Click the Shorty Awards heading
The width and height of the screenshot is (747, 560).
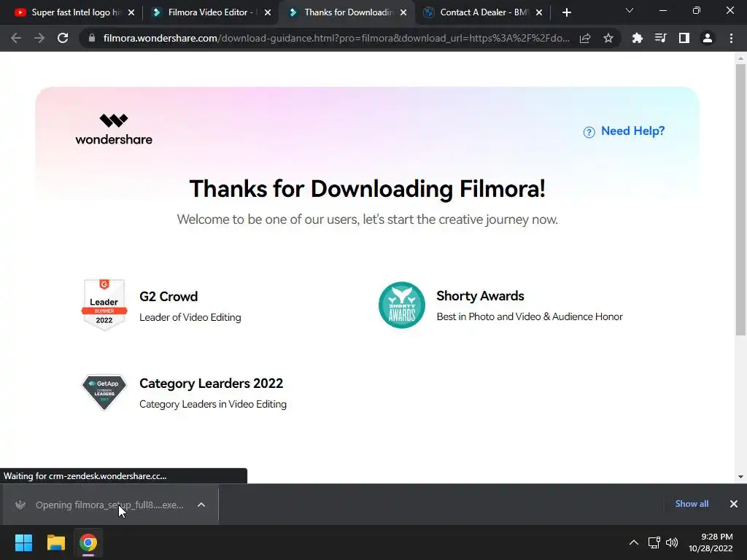pyautogui.click(x=480, y=296)
